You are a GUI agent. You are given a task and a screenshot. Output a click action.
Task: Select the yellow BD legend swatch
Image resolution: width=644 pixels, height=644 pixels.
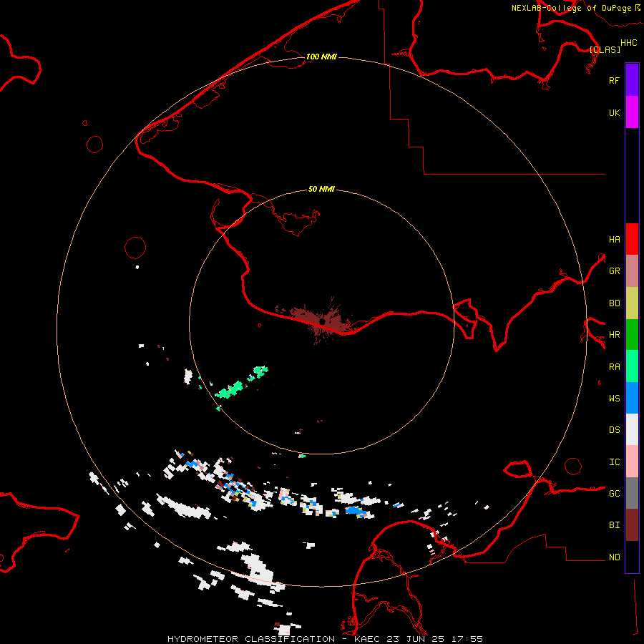point(632,303)
